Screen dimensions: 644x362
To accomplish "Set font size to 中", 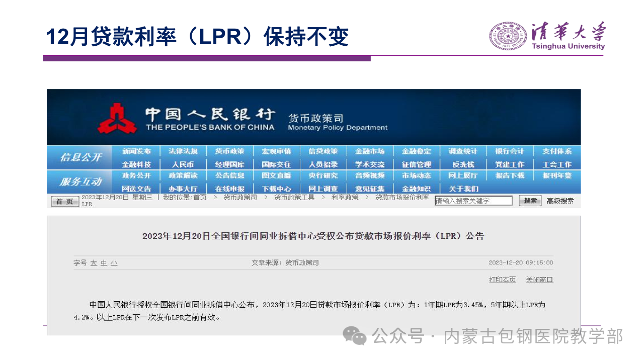I will tap(104, 263).
